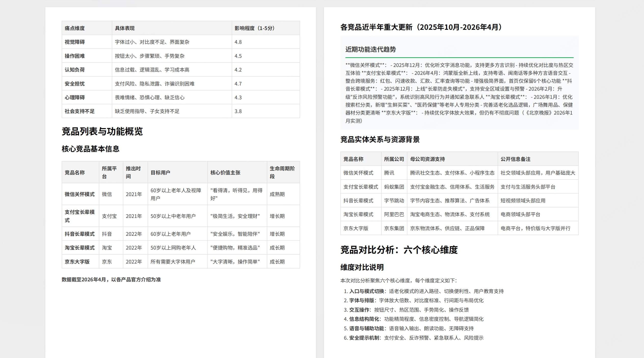Click the 蚂蚁集团 company cell
644x358 pixels.
394,187
